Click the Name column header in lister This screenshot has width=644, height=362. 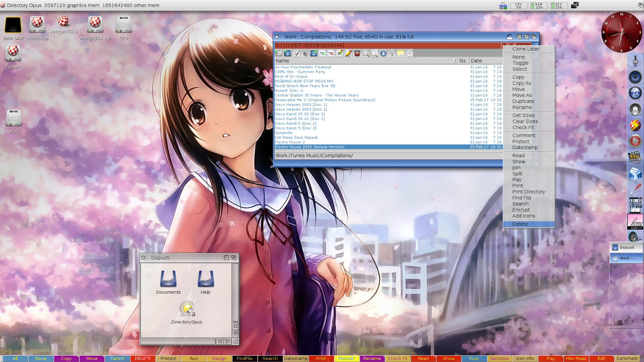(366, 61)
